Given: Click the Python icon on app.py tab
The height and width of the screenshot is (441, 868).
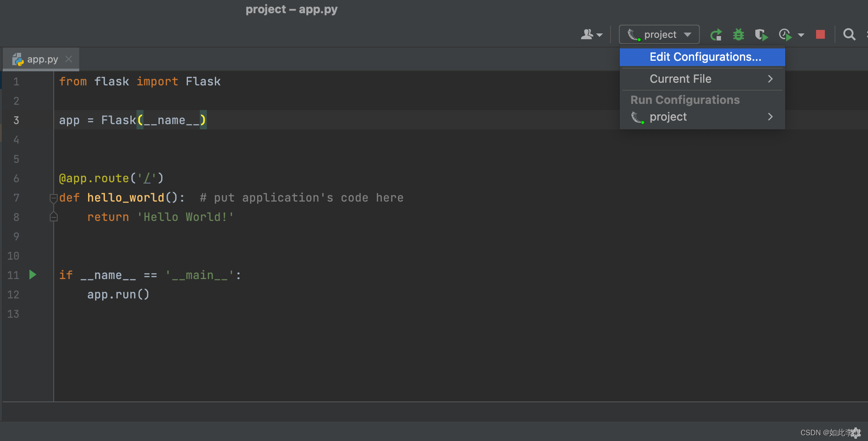Looking at the screenshot, I should (x=18, y=59).
